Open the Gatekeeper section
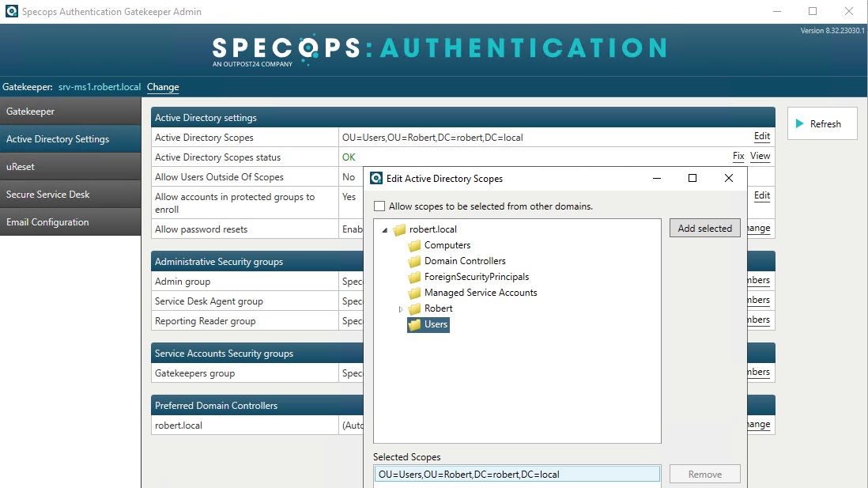Viewport: 868px width, 488px height. coord(70,112)
